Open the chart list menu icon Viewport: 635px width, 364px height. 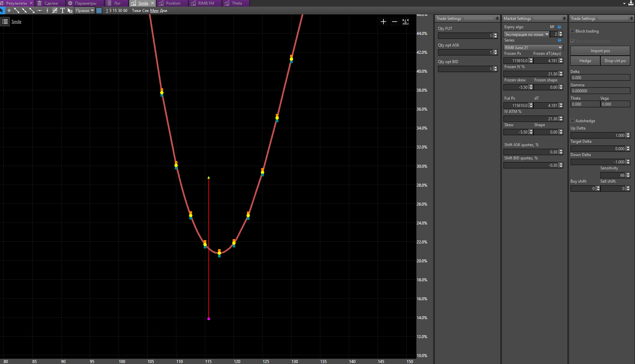pyautogui.click(x=5, y=22)
